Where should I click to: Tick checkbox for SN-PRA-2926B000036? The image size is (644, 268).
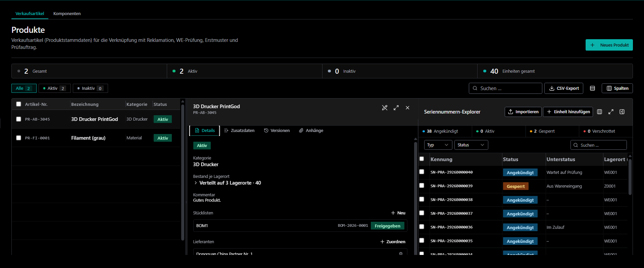coord(422,226)
